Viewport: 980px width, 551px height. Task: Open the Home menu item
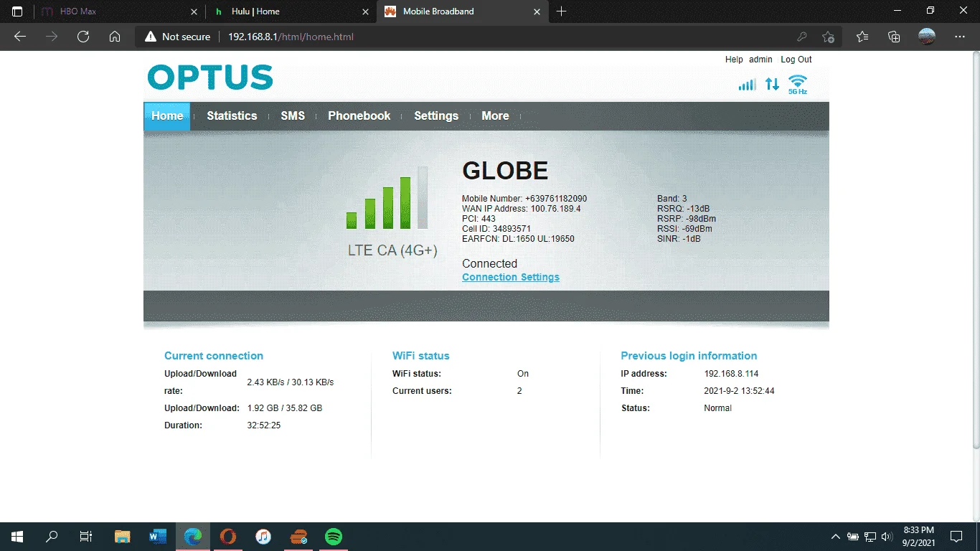pyautogui.click(x=167, y=116)
